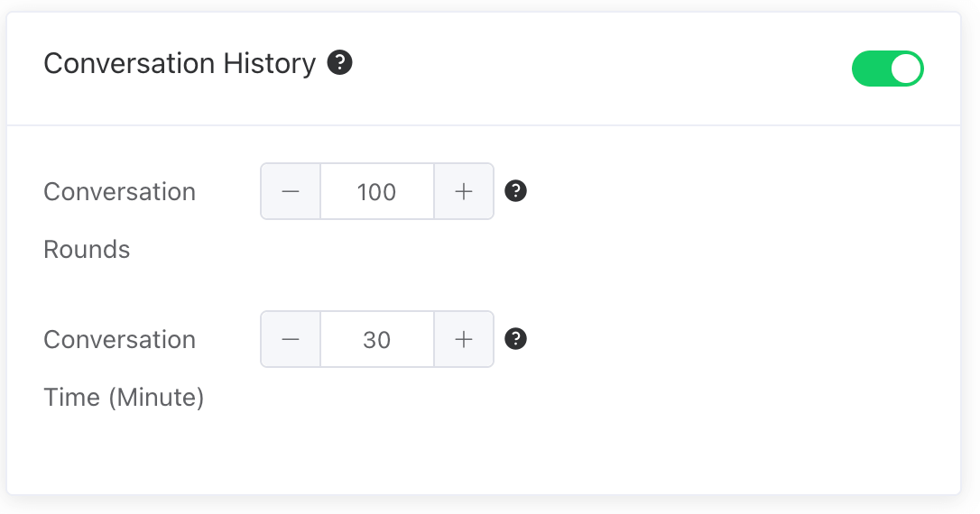Click the number 100 in the rounds stepper
This screenshot has width=980, height=514.
click(x=376, y=192)
